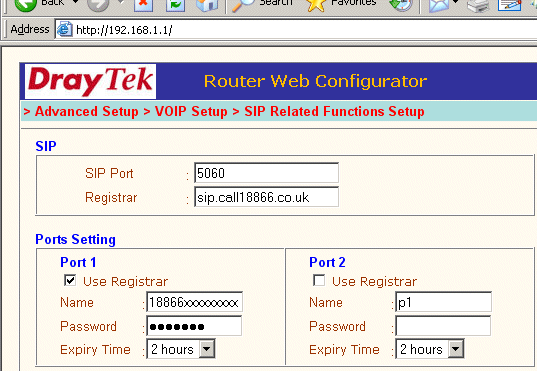Click the Registrar input field

point(266,197)
